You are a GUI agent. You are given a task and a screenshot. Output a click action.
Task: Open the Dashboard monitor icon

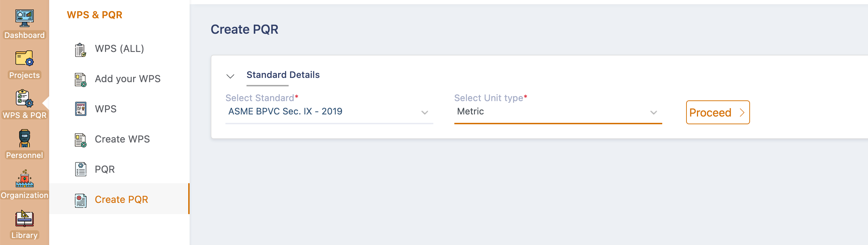pos(25,18)
